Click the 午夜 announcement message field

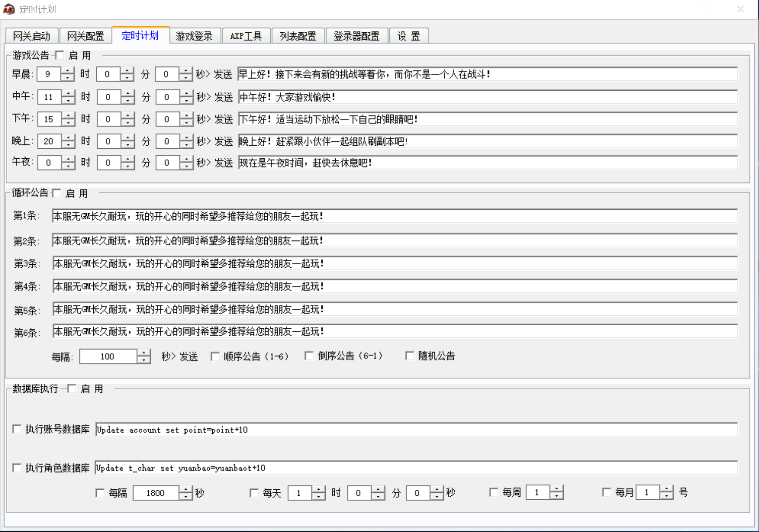[488, 163]
